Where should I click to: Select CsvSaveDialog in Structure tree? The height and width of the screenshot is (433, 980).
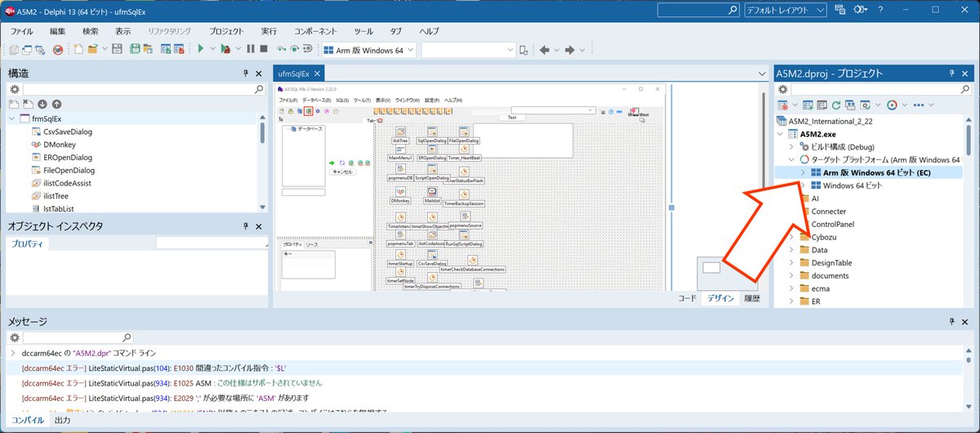tap(68, 132)
